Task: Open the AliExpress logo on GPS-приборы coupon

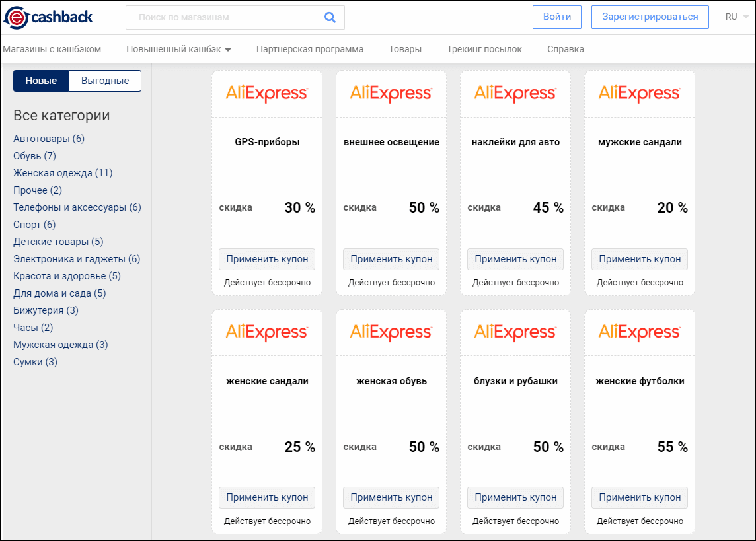Action: (266, 93)
